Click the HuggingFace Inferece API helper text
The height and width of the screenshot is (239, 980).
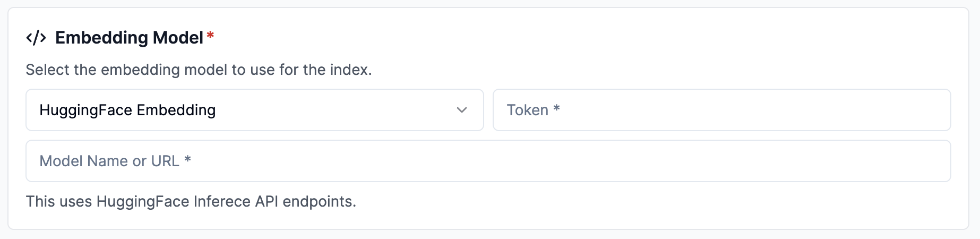(x=191, y=201)
